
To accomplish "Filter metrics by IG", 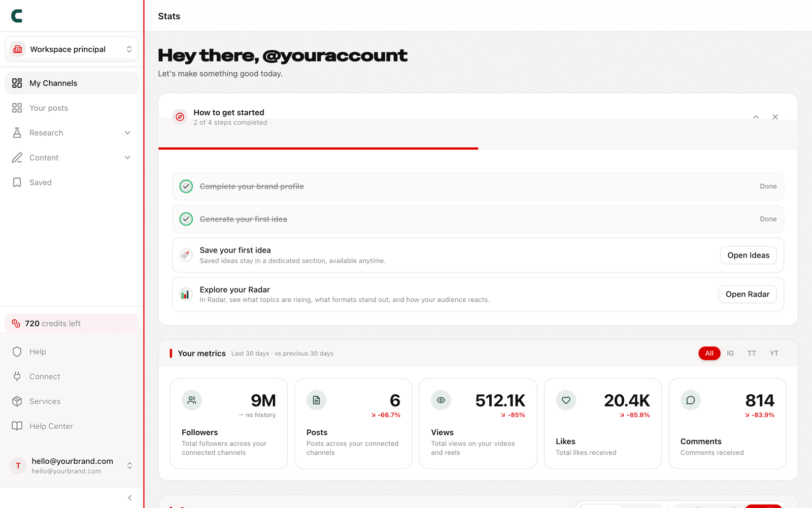I will coord(730,353).
